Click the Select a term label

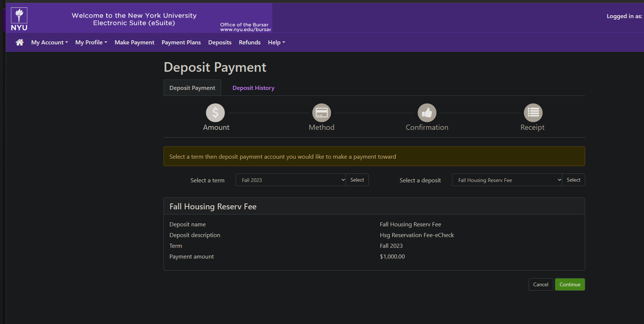[x=208, y=180]
